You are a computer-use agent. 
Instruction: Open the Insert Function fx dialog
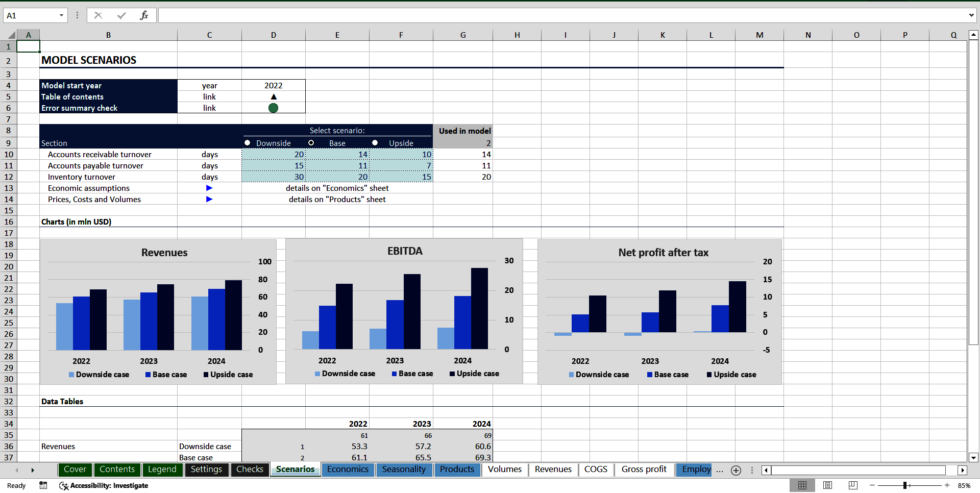(x=144, y=15)
